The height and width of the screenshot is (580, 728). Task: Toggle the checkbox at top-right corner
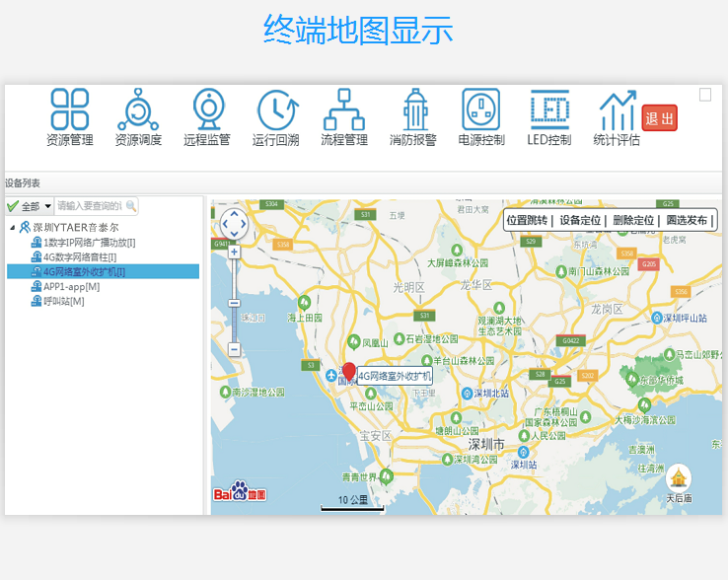point(705,95)
